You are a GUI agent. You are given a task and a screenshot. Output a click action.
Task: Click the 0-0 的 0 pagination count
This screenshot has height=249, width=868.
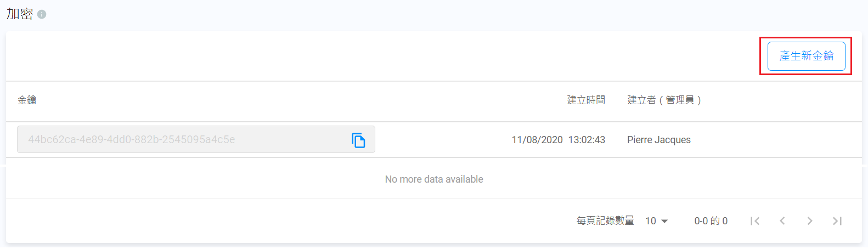pos(711,221)
